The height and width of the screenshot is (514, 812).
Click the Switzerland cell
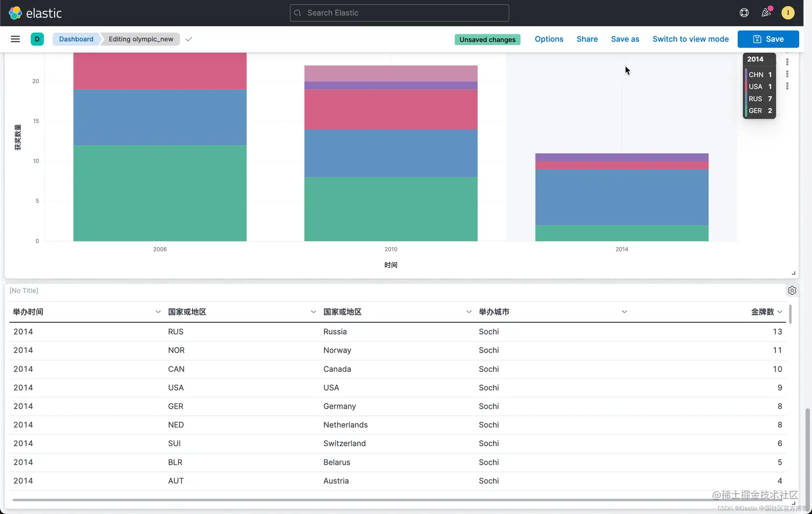344,444
